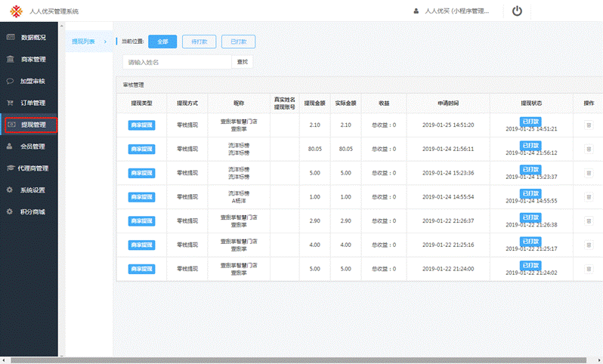Click the sidebar scroll-up arrow
Image resolution: width=603 pixels, height=364 pixels.
(x=61, y=26)
